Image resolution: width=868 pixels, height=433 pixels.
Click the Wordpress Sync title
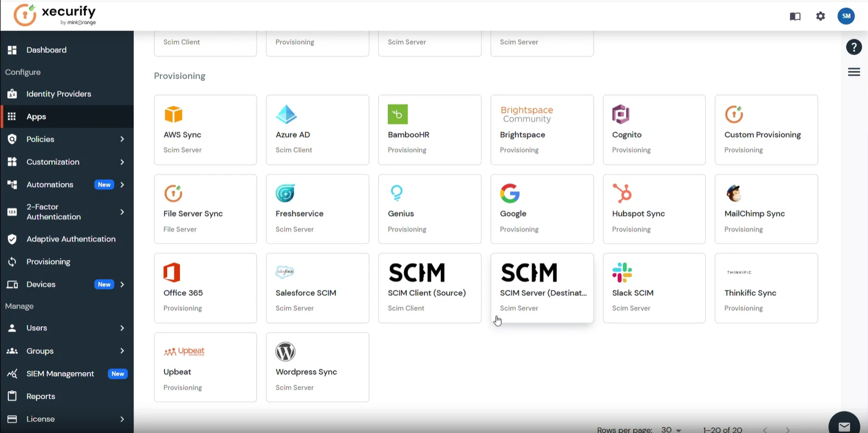[x=306, y=372]
